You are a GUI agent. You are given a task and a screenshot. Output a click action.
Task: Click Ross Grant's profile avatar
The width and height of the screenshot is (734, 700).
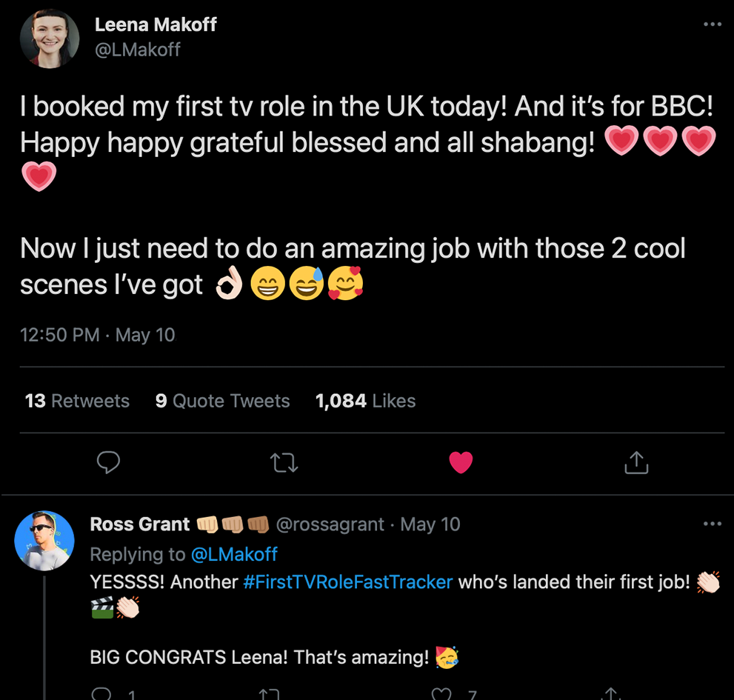point(44,541)
